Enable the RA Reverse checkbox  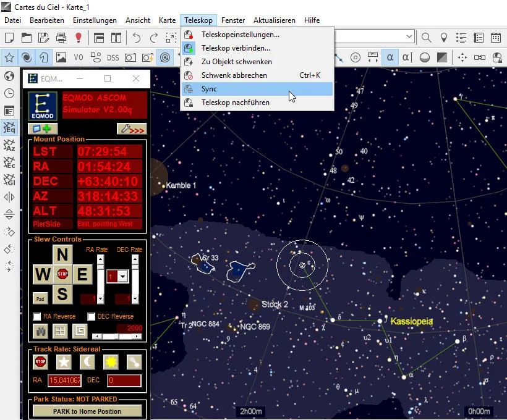tap(38, 316)
